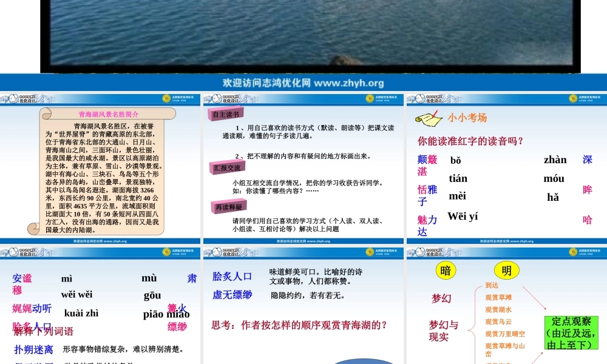This screenshot has width=607, height=364.
Task: Click the orange item 观赏乌云
Action: (x=498, y=322)
